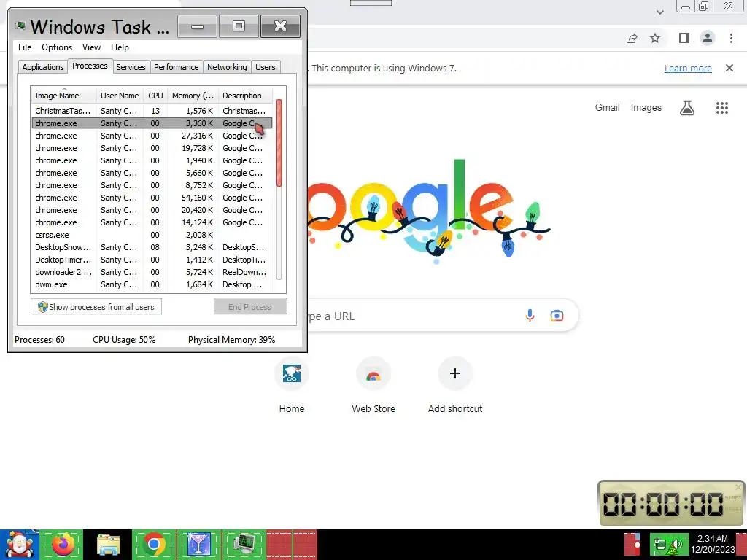Select the csrss.exe process row
The width and height of the screenshot is (747, 560).
(152, 235)
